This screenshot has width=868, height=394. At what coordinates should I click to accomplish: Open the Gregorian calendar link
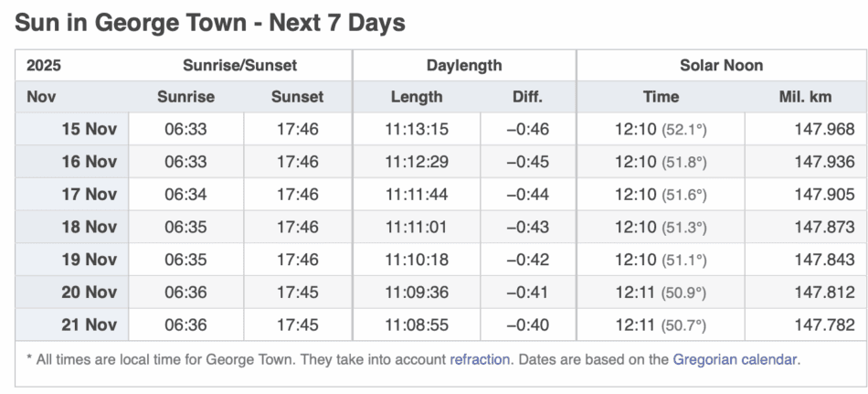pos(736,359)
